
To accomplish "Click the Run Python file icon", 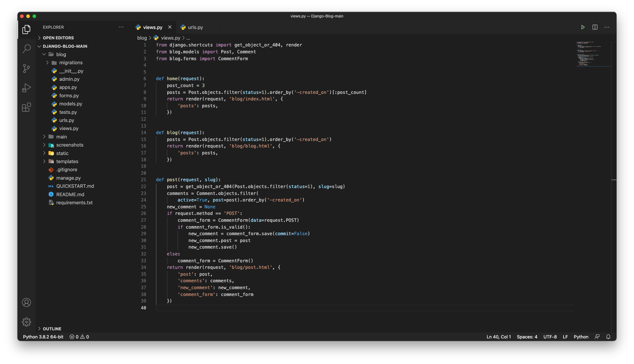I will tap(583, 27).
